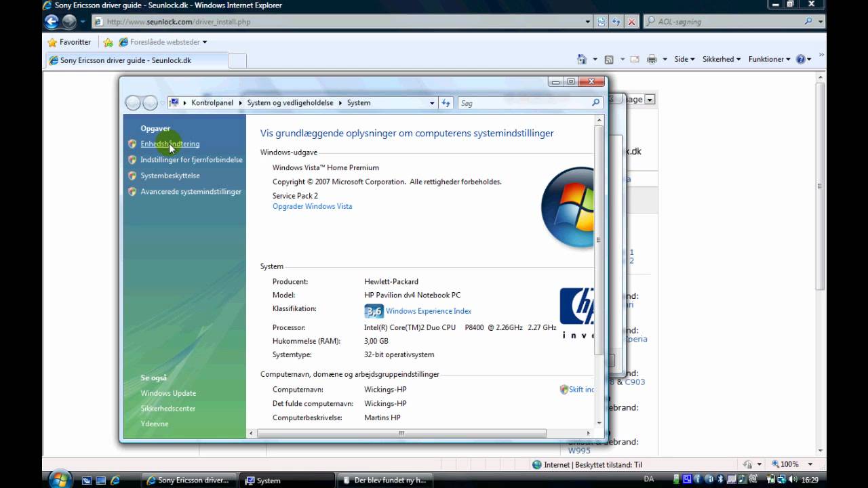Screen dimensions: 868x488
Task: Click IE search magnifier button
Action: (x=808, y=22)
